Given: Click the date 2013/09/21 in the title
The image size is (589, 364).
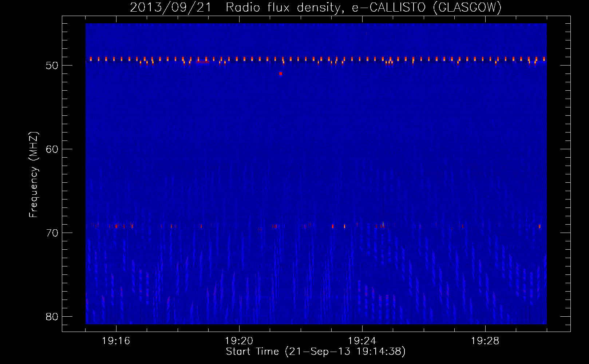Looking at the screenshot, I should 170,7.
